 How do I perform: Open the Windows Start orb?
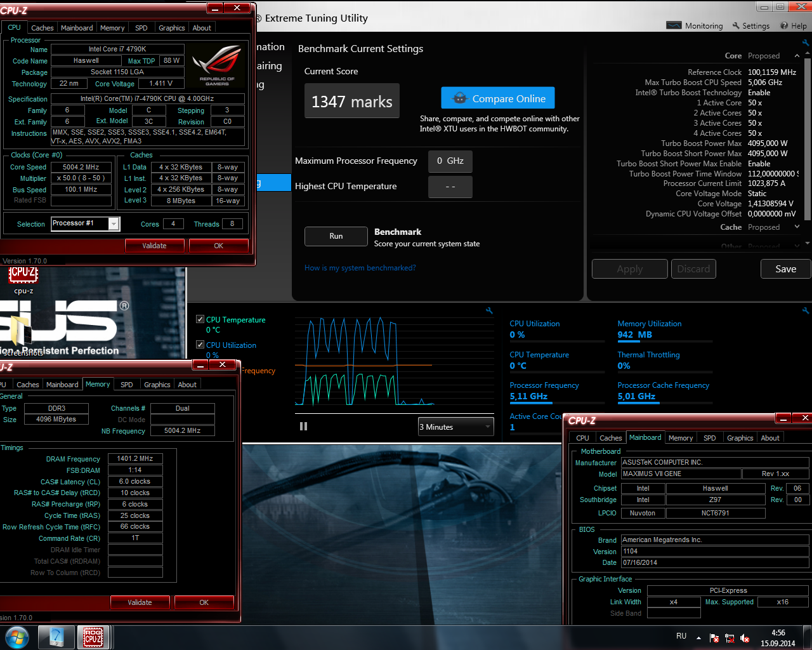(16, 637)
